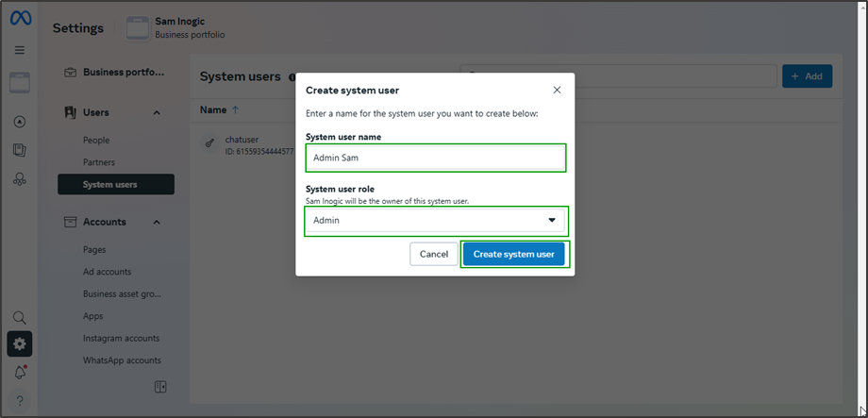Open the hamburger menu in left rail
868x418 pixels.
pos(20,50)
